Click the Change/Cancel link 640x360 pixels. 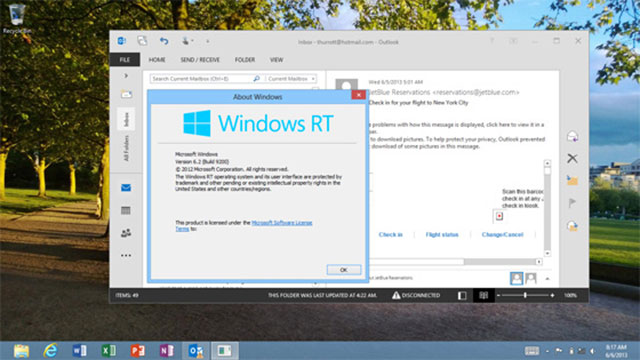coord(502,234)
